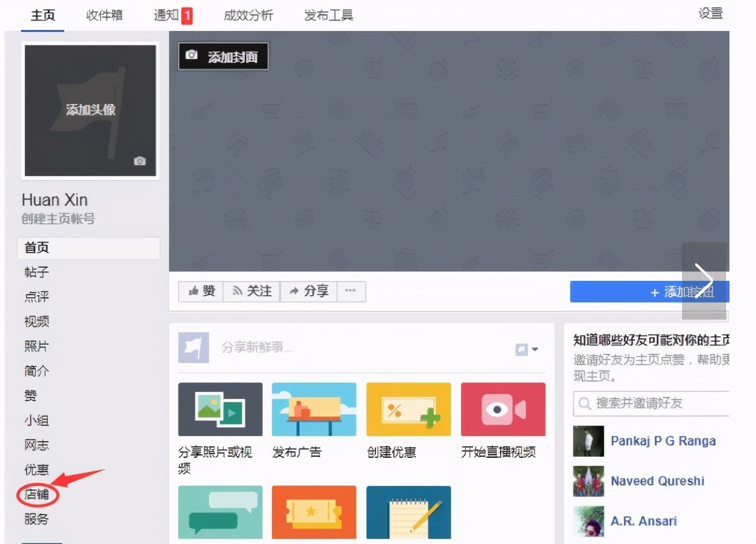Select the 分享照片或视频 icon
The image size is (756, 544).
[220, 409]
